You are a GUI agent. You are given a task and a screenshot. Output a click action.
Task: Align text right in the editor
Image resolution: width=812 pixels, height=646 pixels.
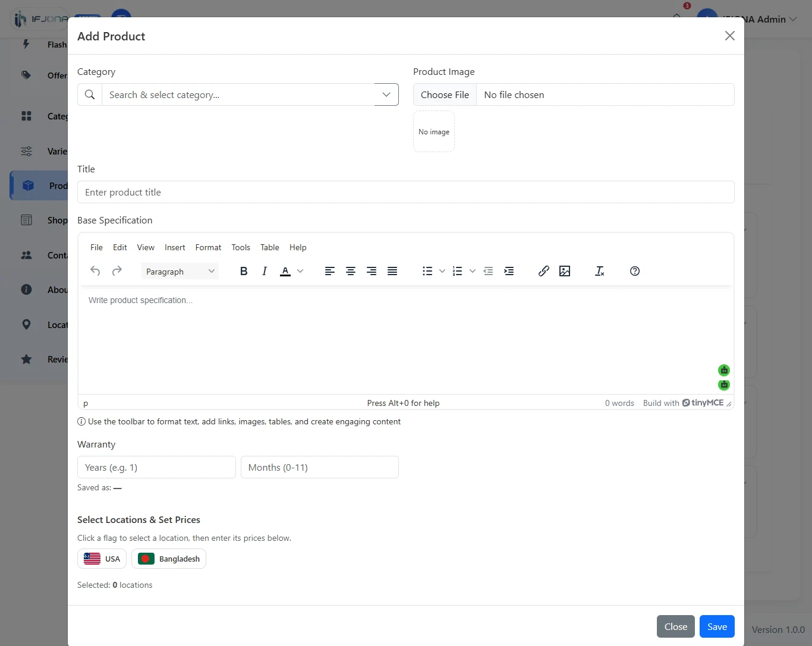[x=372, y=271]
